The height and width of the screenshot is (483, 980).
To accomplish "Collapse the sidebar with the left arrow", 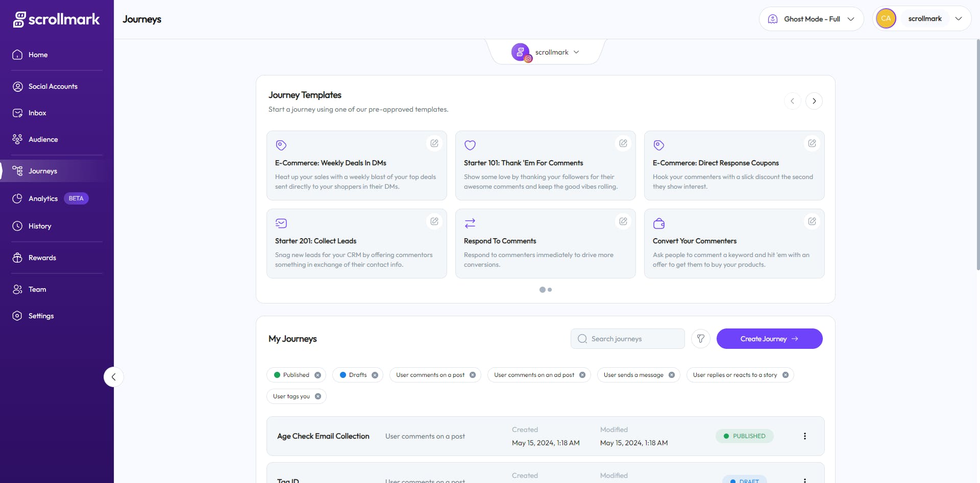I will 114,377.
